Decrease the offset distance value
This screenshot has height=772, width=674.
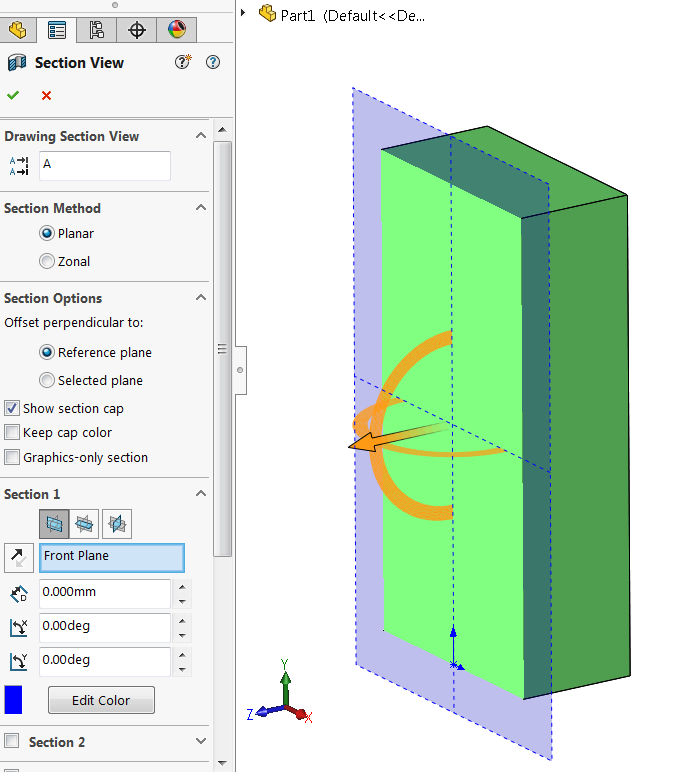pyautogui.click(x=183, y=601)
